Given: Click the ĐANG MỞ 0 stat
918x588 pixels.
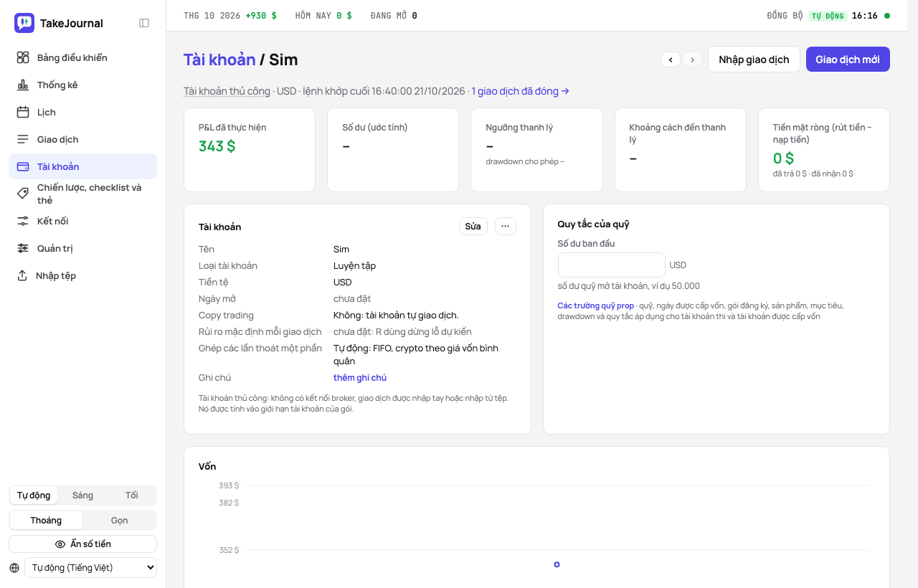Looking at the screenshot, I should pyautogui.click(x=394, y=16).
